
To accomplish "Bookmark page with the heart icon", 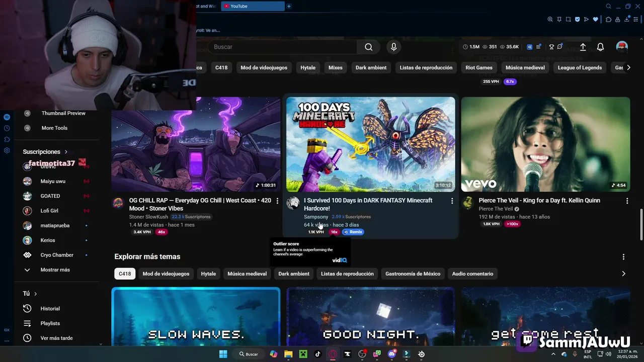I will (x=596, y=19).
